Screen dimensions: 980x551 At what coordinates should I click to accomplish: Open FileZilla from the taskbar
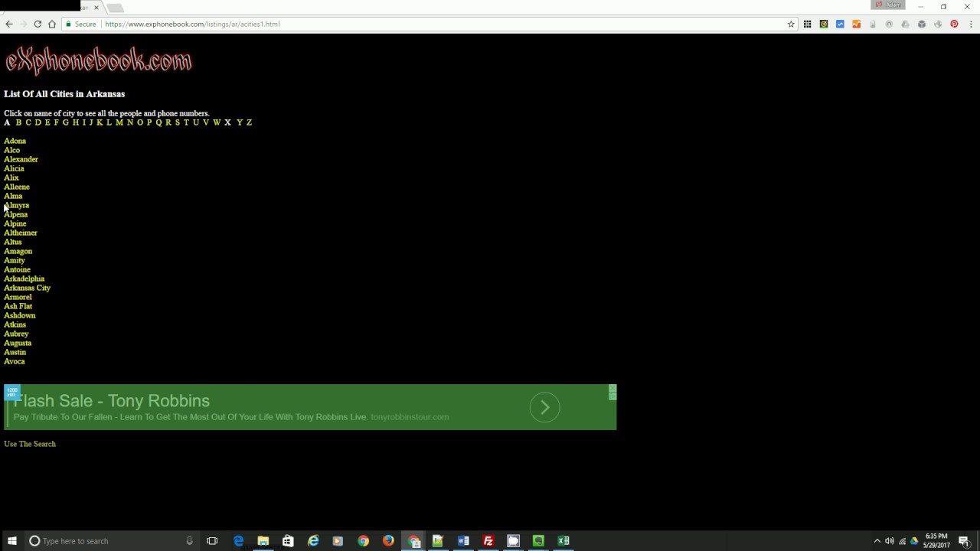point(488,541)
